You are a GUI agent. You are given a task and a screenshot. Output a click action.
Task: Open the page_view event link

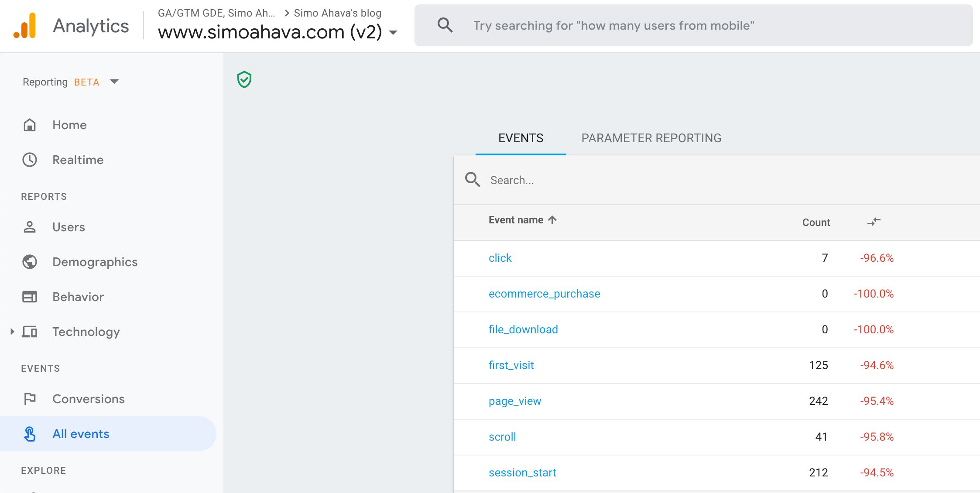point(515,401)
